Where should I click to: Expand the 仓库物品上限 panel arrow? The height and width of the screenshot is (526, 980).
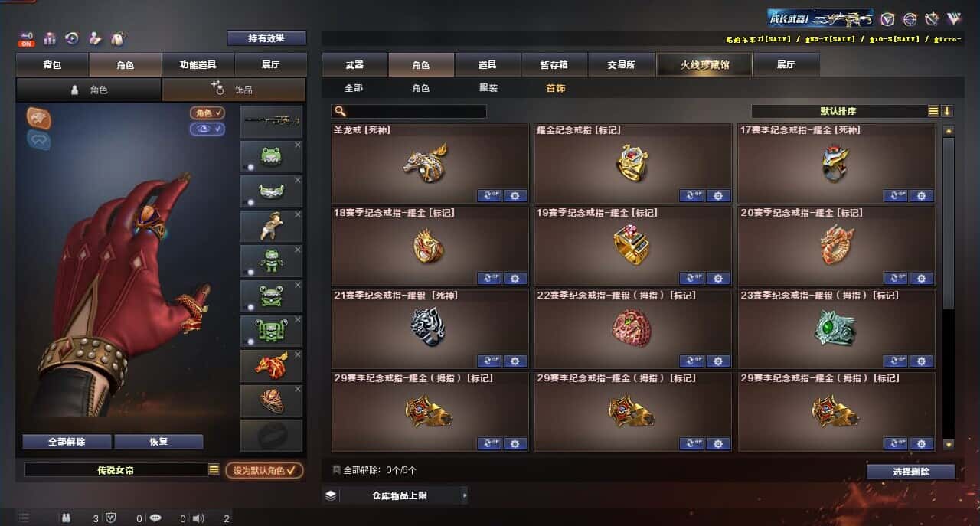coord(464,495)
